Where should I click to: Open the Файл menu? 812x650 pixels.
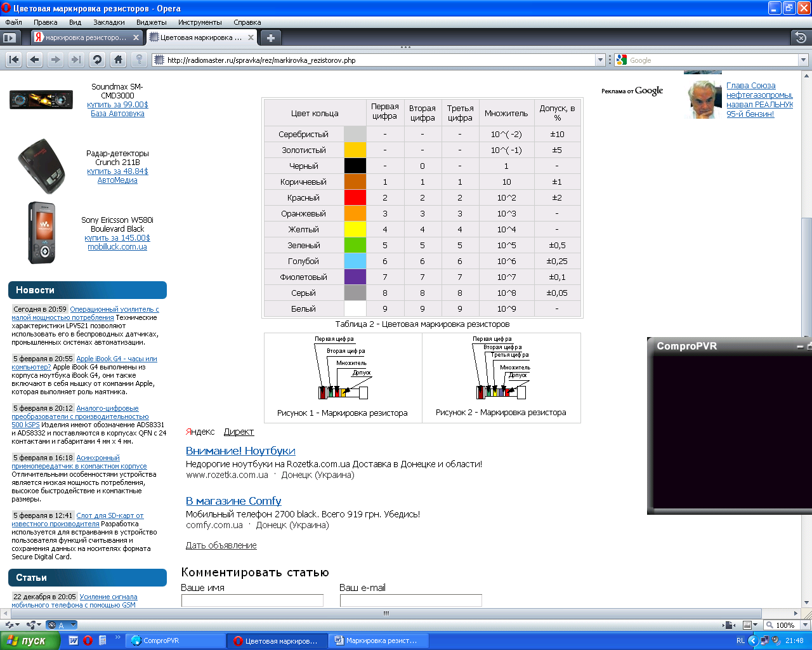13,22
